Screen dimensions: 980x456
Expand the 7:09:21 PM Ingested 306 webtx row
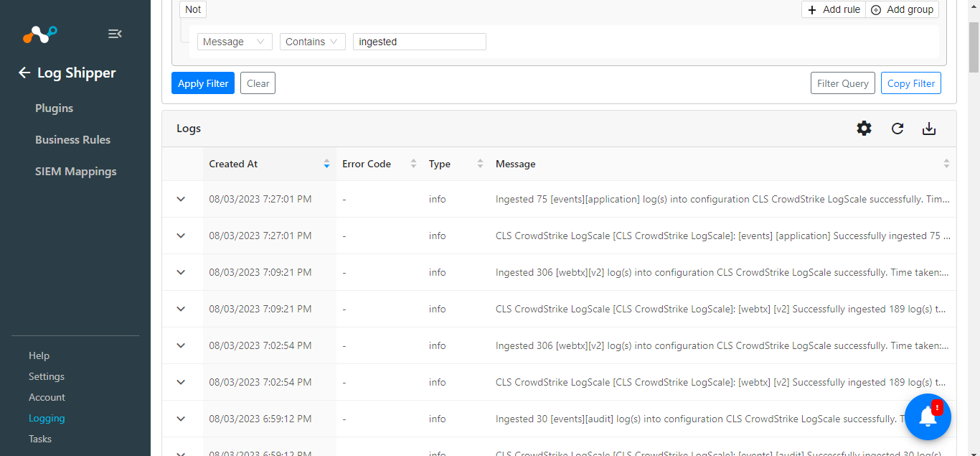pyautogui.click(x=181, y=272)
